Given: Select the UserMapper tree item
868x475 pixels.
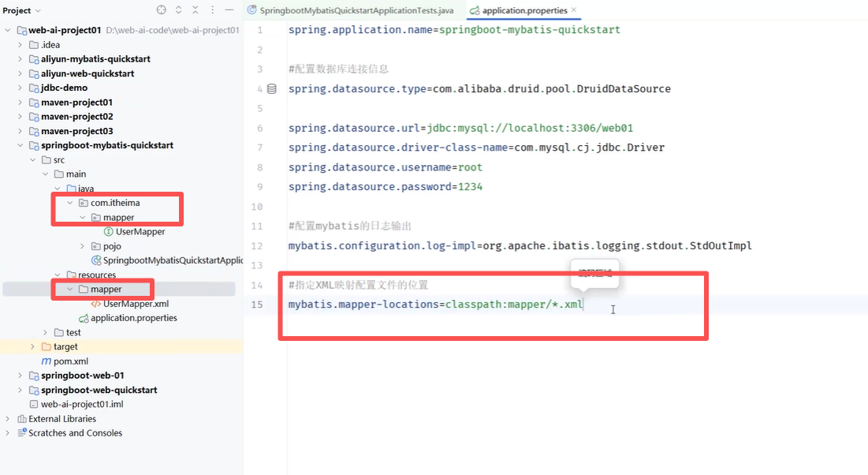Looking at the screenshot, I should (x=140, y=232).
